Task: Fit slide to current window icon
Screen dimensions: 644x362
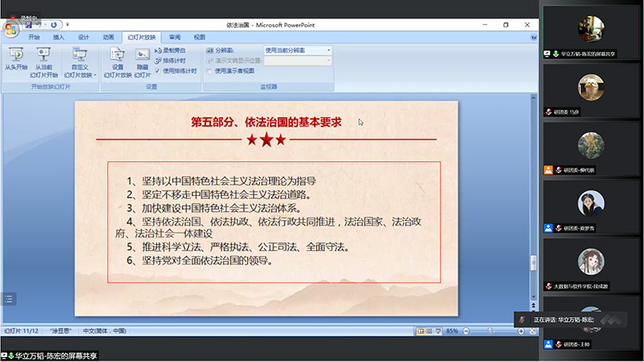Action: pos(532,331)
